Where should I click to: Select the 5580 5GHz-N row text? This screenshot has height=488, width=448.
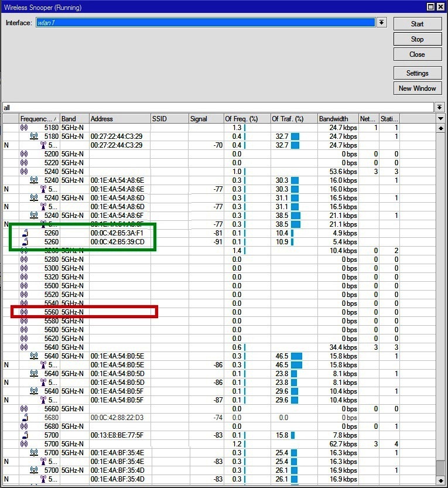[64, 320]
